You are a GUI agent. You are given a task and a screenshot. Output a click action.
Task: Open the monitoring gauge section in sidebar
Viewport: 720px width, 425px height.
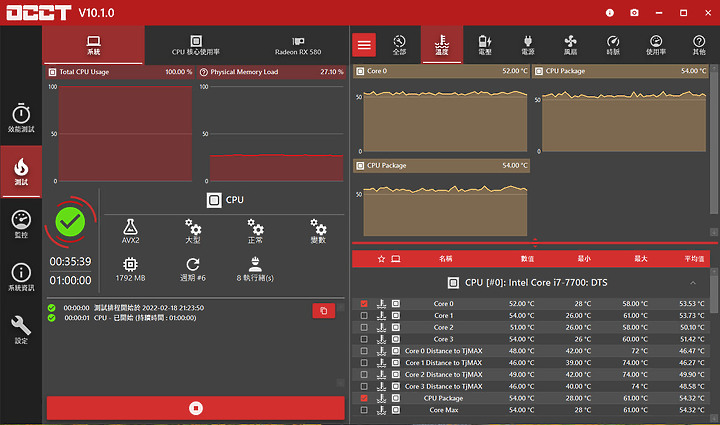pos(21,224)
